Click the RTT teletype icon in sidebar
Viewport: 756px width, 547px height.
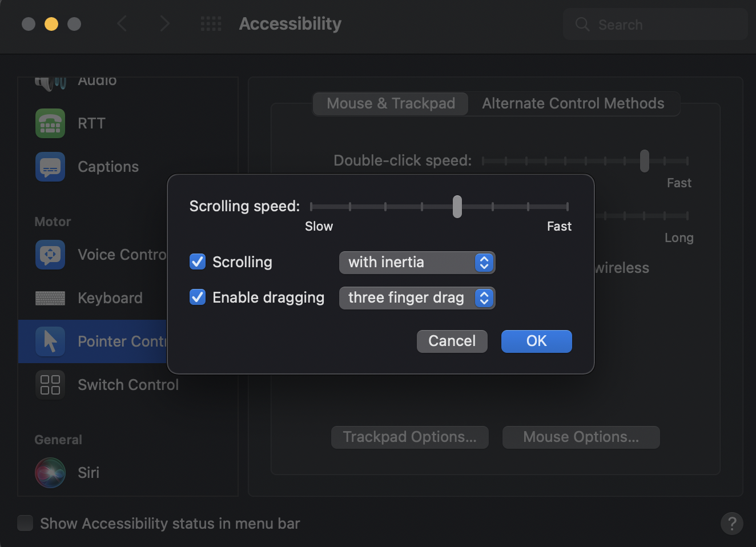(50, 123)
